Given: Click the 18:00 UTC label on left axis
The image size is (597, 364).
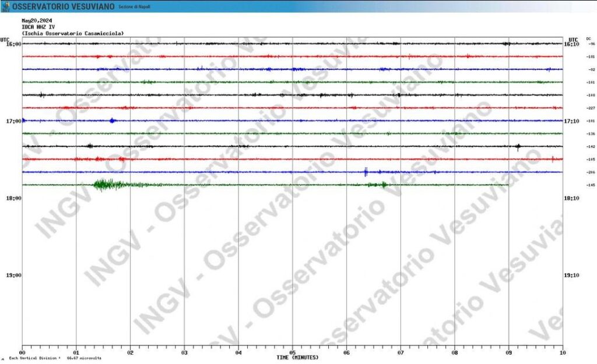Looking at the screenshot, I should tap(13, 198).
